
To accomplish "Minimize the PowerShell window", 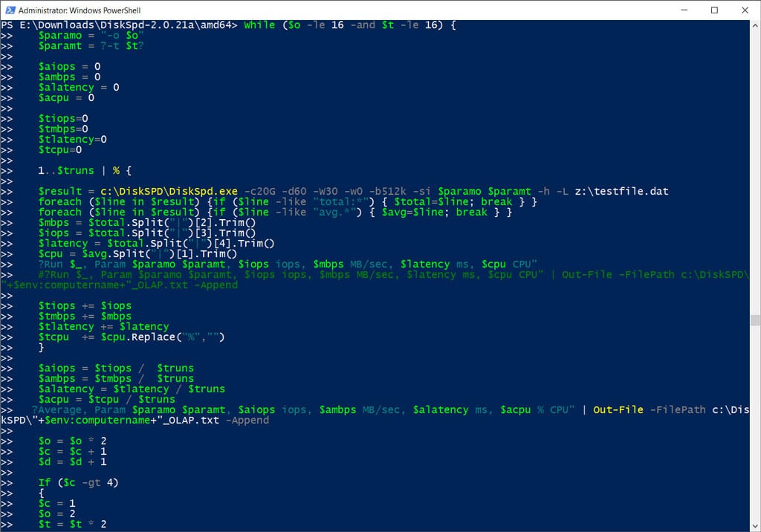I will click(684, 10).
